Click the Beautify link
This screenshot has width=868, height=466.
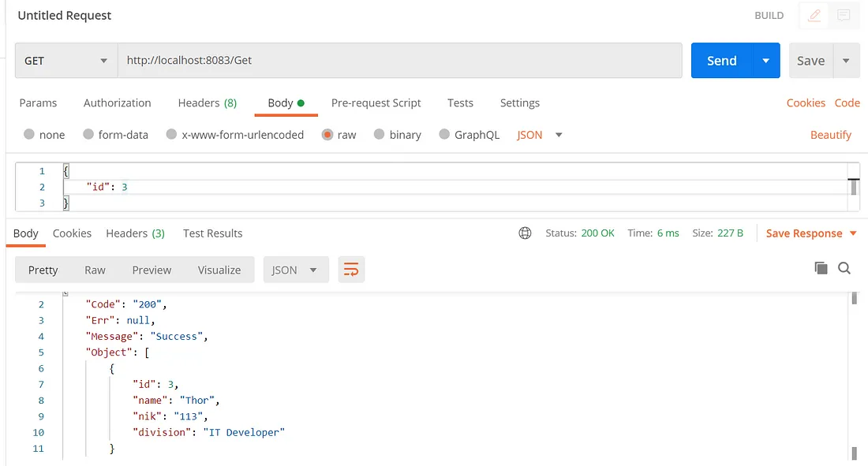pyautogui.click(x=831, y=135)
